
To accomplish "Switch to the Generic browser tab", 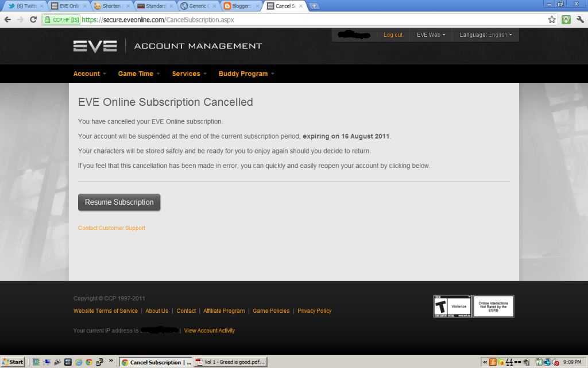I will coord(198,6).
